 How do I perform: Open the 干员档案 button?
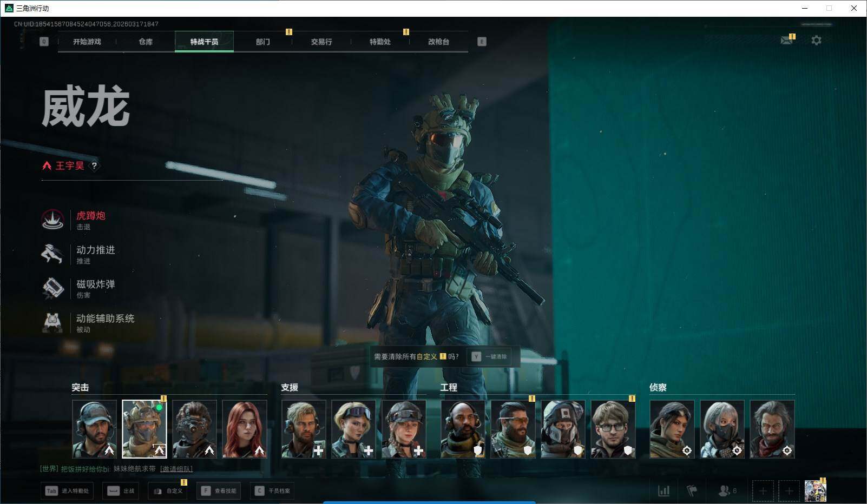pos(272,491)
